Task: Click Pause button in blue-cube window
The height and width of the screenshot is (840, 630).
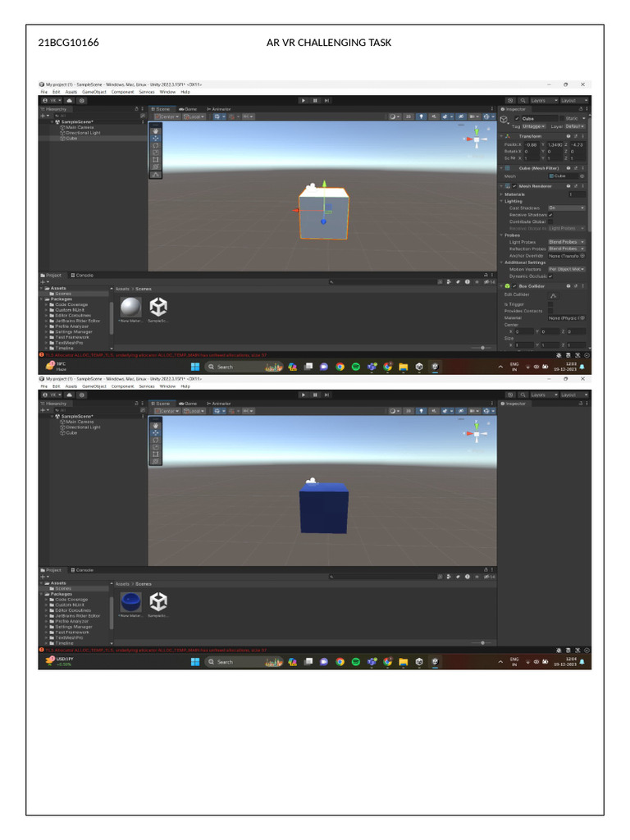Action: tap(315, 395)
